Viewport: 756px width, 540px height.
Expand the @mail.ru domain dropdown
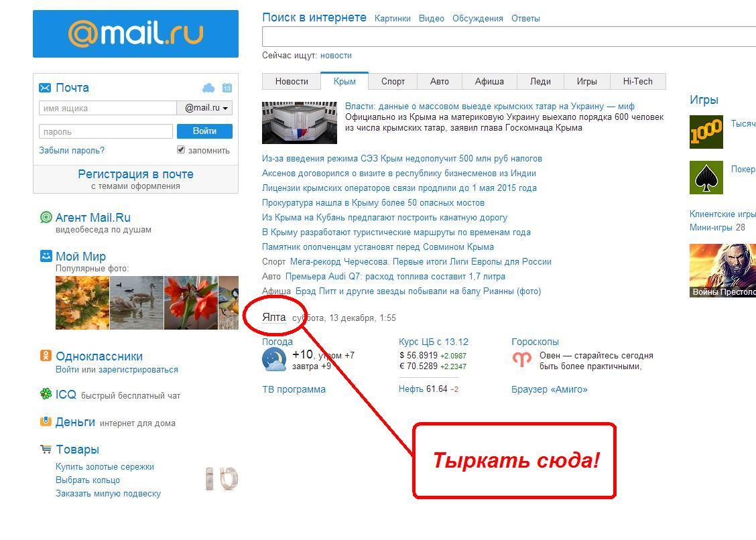[204, 108]
